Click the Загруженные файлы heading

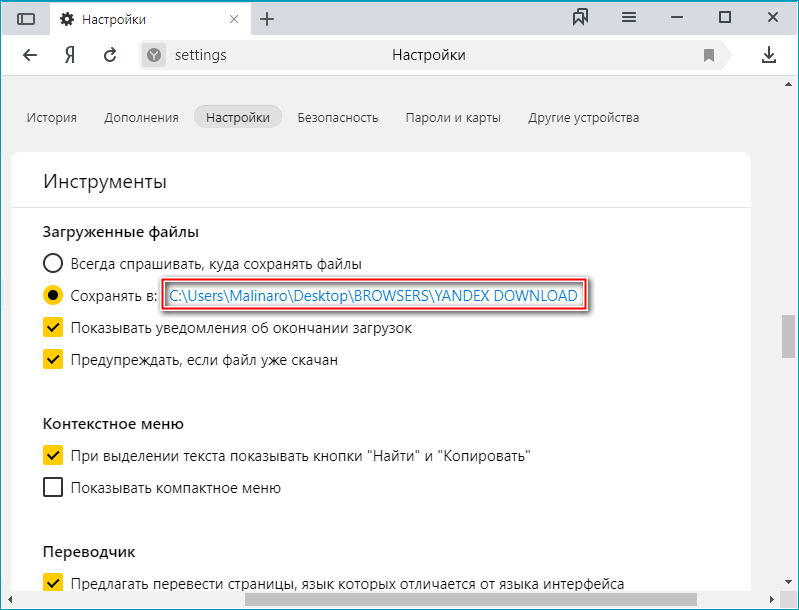(x=121, y=232)
